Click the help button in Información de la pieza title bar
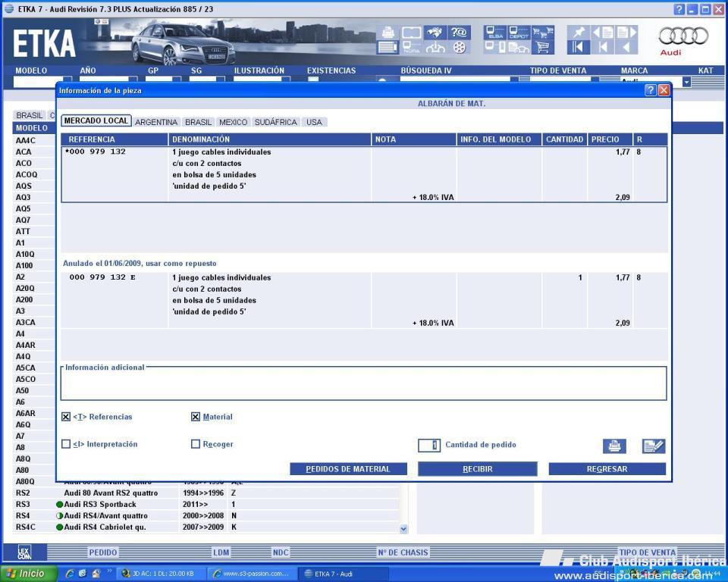This screenshot has width=728, height=582. tap(651, 90)
